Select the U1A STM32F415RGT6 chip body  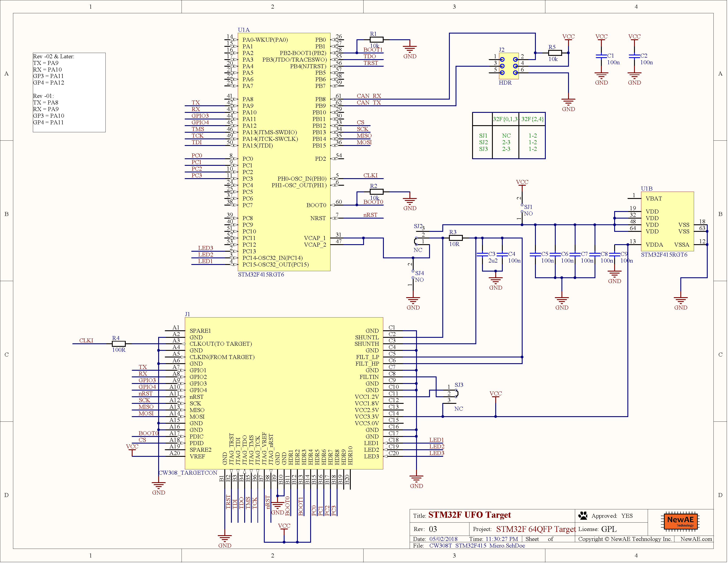[284, 152]
